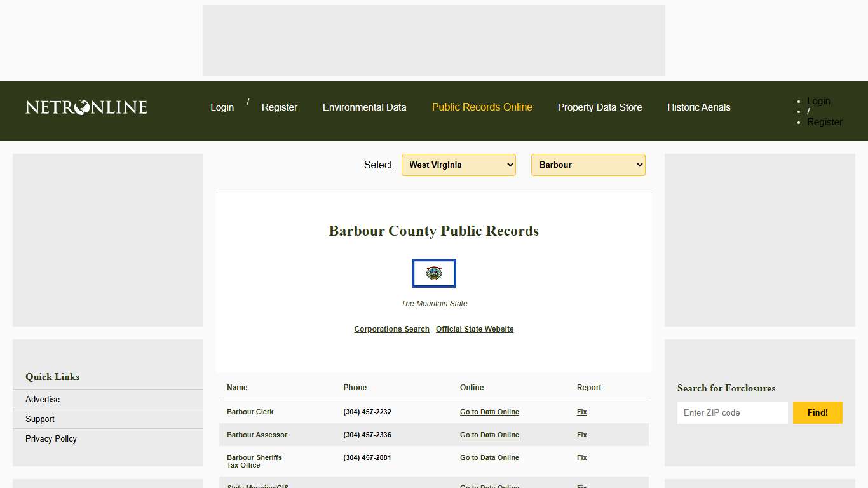Go to Data Online for Barbour Clerk
Screen dimensions: 868x488
pyautogui.click(x=489, y=412)
